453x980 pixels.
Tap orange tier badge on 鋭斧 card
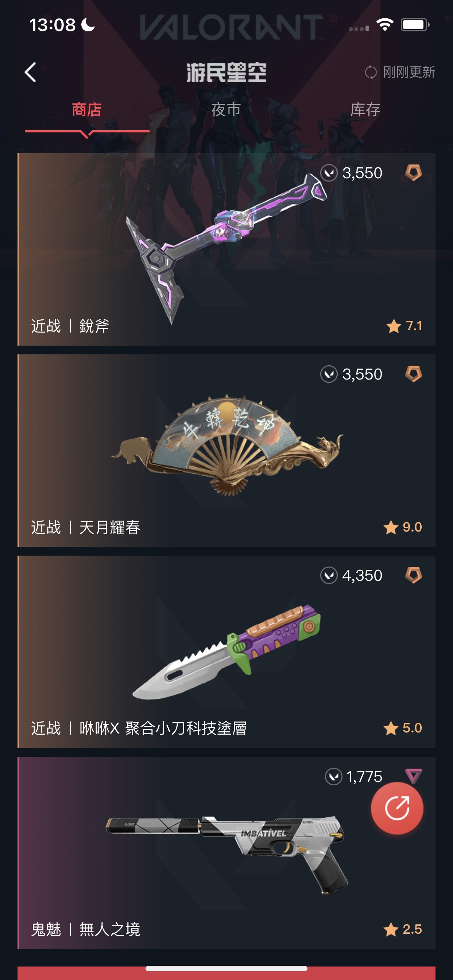(x=413, y=173)
